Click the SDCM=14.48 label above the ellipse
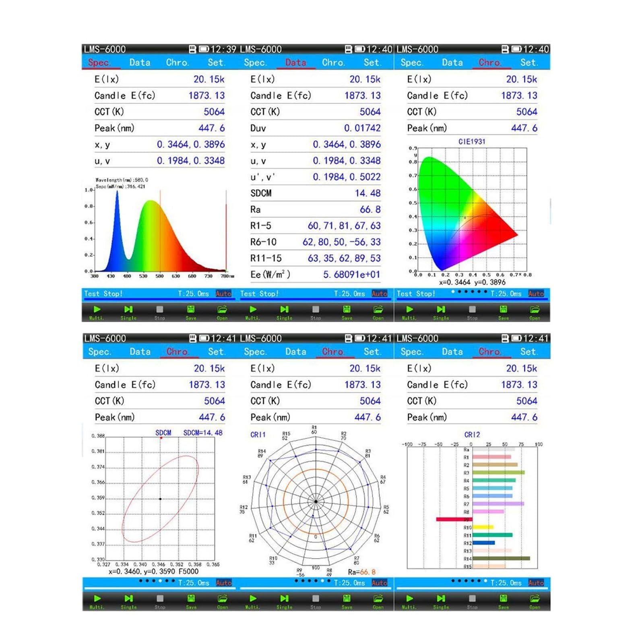The height and width of the screenshot is (644, 644). [203, 433]
